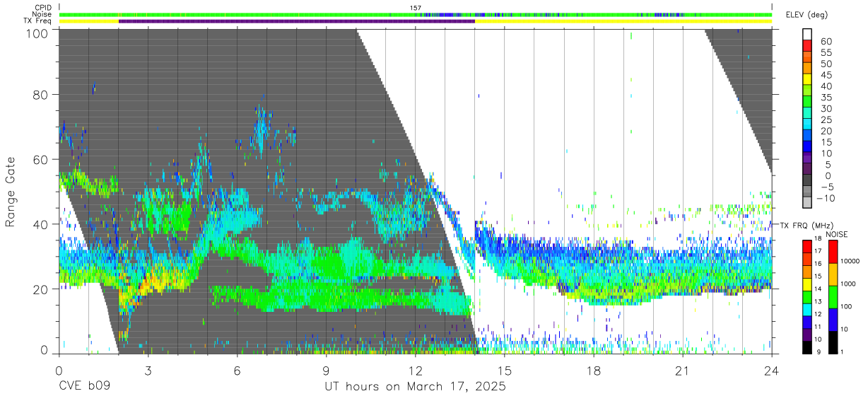This screenshot has height=401, width=868.
Task: Click the 1000 label on the NOISE scale
Action: click(x=849, y=284)
